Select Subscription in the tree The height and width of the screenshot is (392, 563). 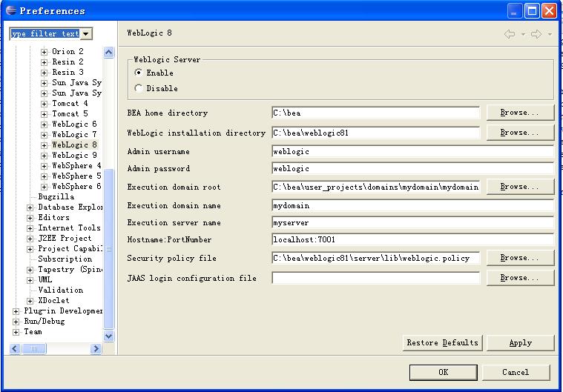click(65, 259)
